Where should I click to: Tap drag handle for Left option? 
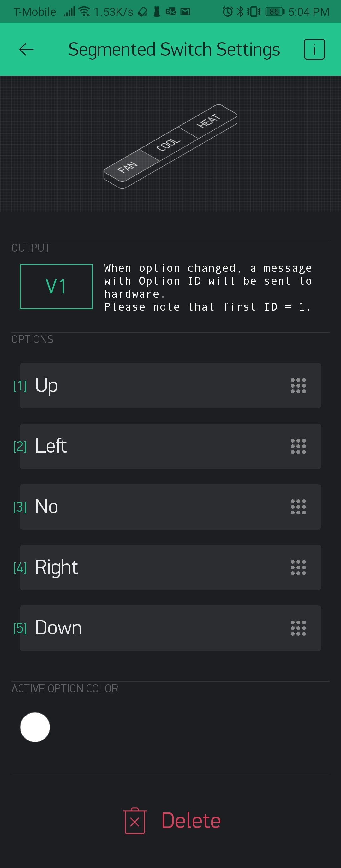click(x=298, y=446)
